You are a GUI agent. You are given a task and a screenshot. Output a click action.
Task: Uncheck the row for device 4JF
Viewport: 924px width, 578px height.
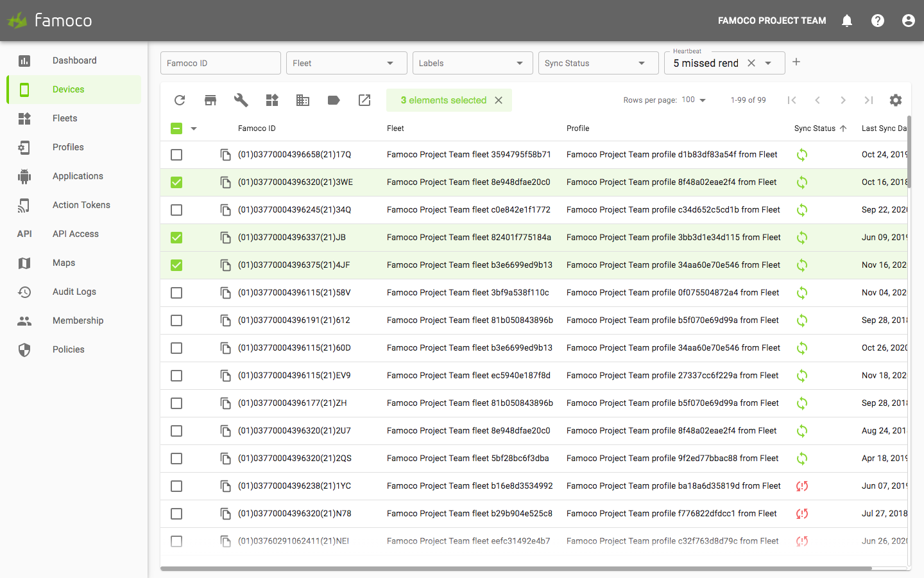tap(176, 265)
